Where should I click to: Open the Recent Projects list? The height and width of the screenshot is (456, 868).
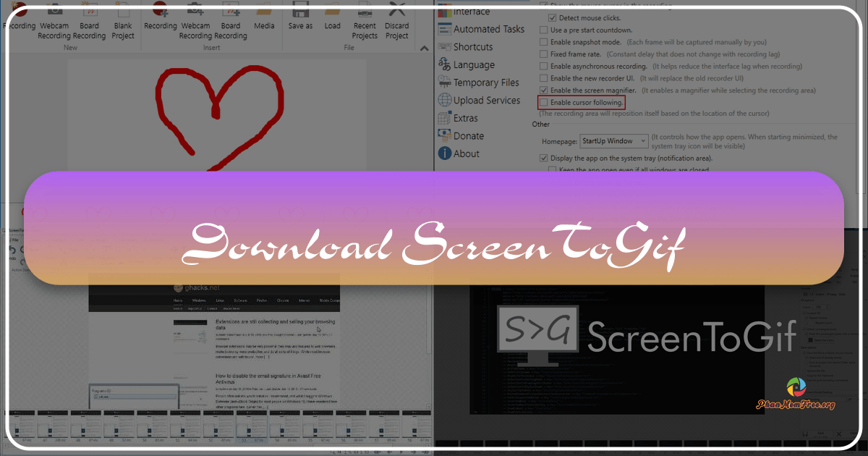(364, 25)
